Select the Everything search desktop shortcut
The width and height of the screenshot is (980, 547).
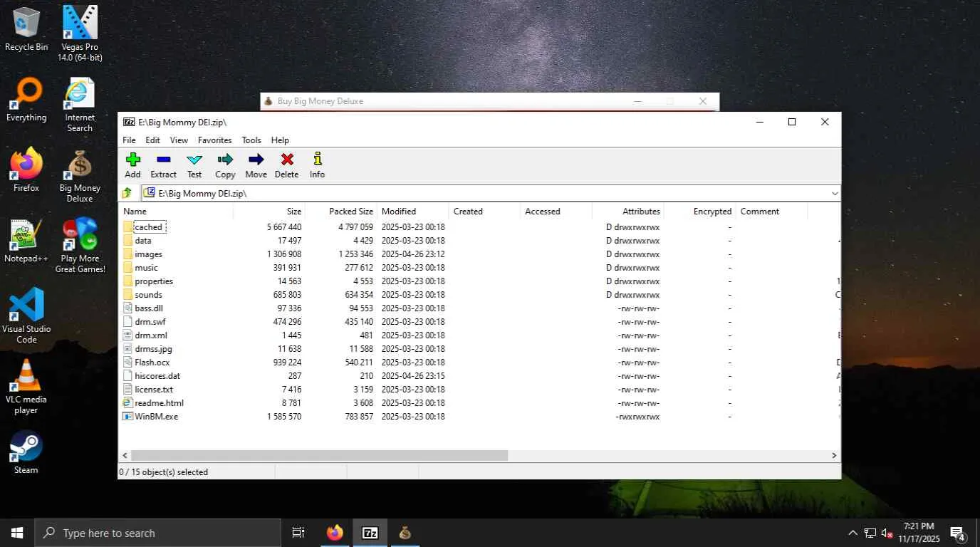click(x=26, y=100)
